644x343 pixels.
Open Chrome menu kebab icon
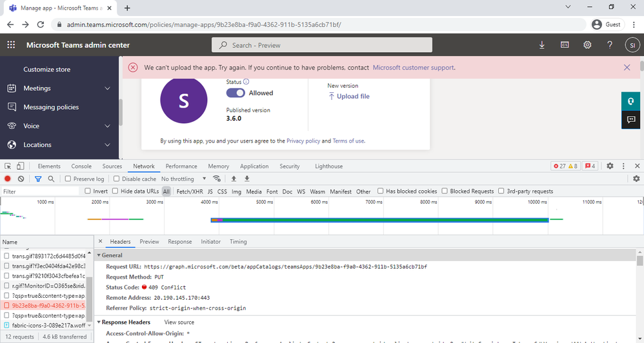pyautogui.click(x=634, y=24)
